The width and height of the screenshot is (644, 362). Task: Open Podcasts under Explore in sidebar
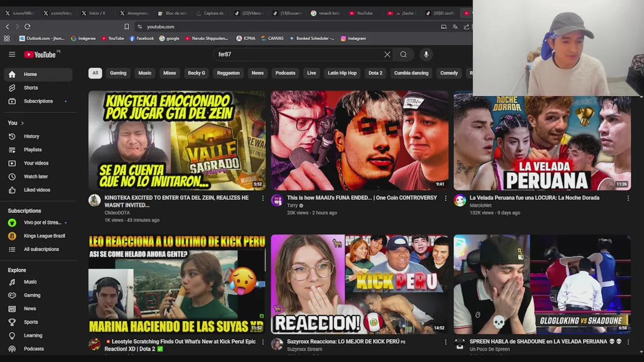(x=38, y=349)
